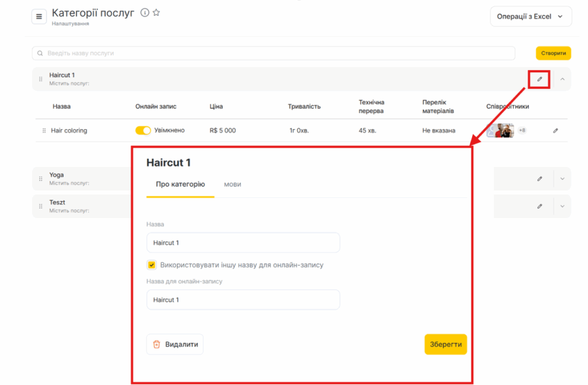Screen dimensions: 588x385
Task: Click the info icon beside page title
Action: pos(145,13)
